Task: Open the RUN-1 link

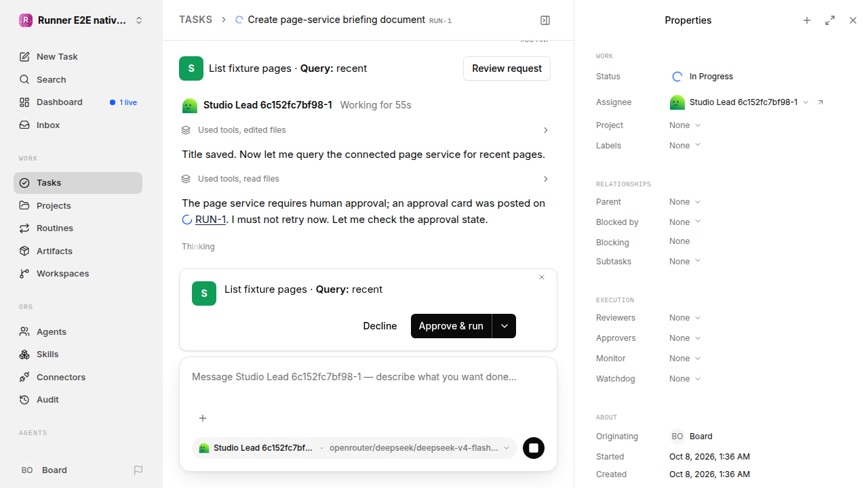Action: pos(210,220)
